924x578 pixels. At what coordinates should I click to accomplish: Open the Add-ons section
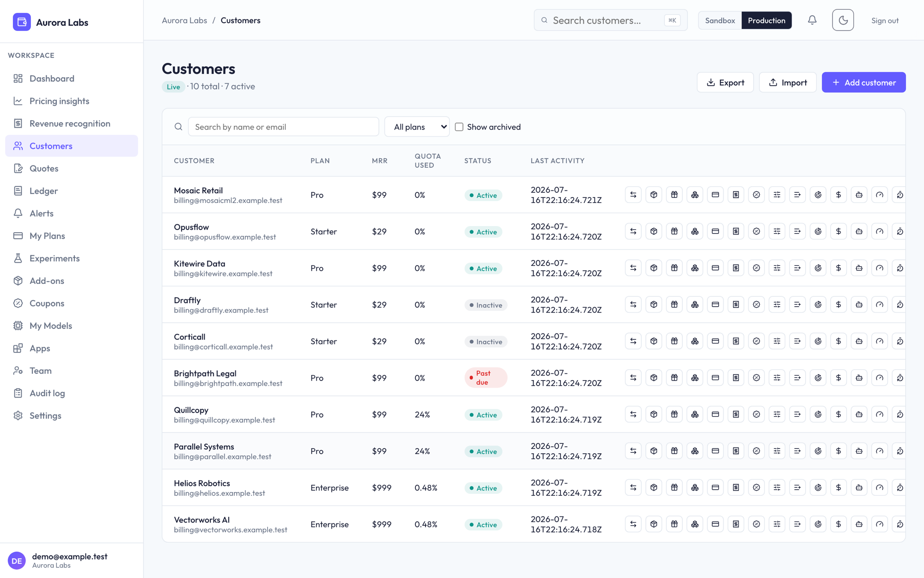click(72, 281)
